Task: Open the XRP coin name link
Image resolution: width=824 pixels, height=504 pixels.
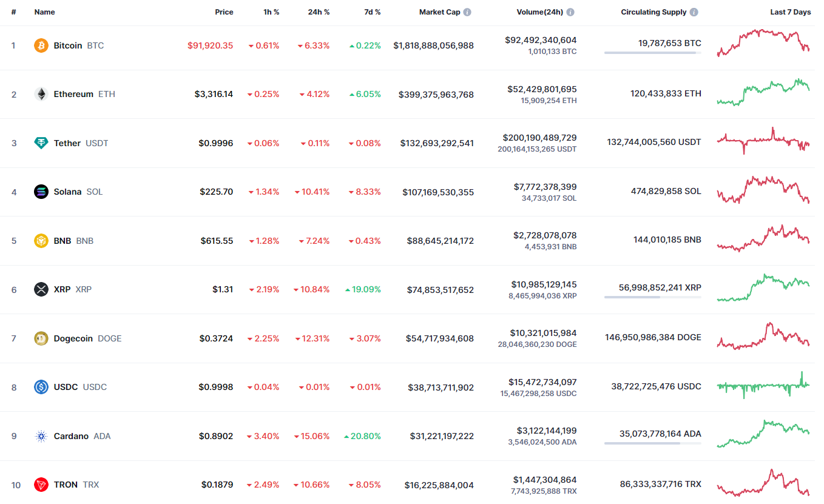Action: click(62, 289)
